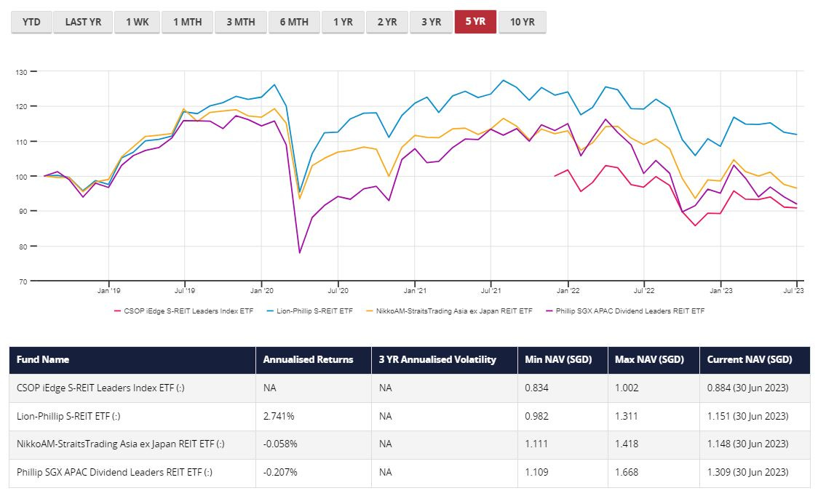Choose the 6 MTH range button
Viewport: 826px width, 504px height.
point(294,22)
